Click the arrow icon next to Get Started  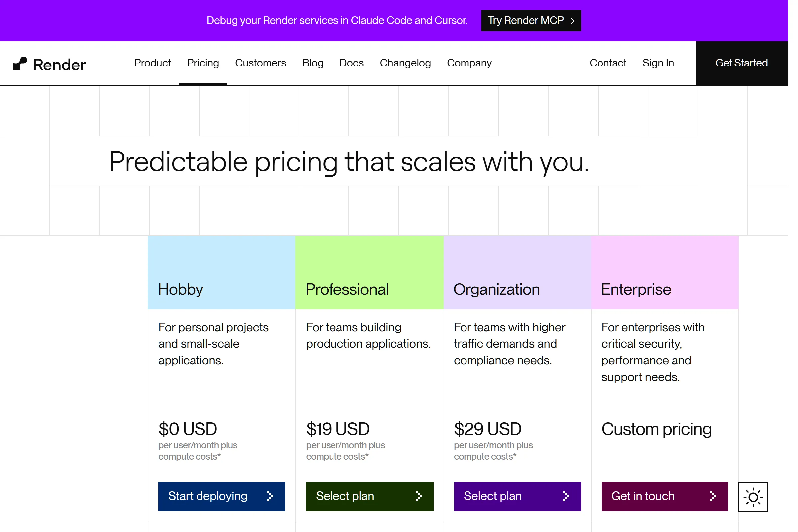click(x=777, y=63)
